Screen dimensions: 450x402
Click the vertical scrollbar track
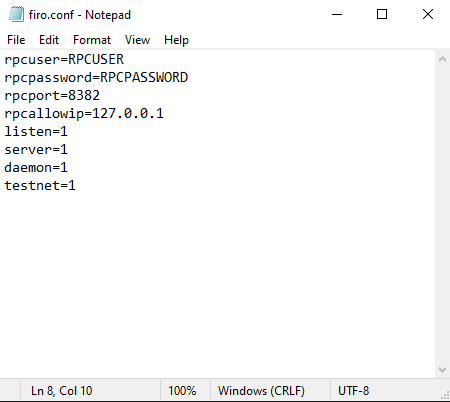pyautogui.click(x=442, y=215)
